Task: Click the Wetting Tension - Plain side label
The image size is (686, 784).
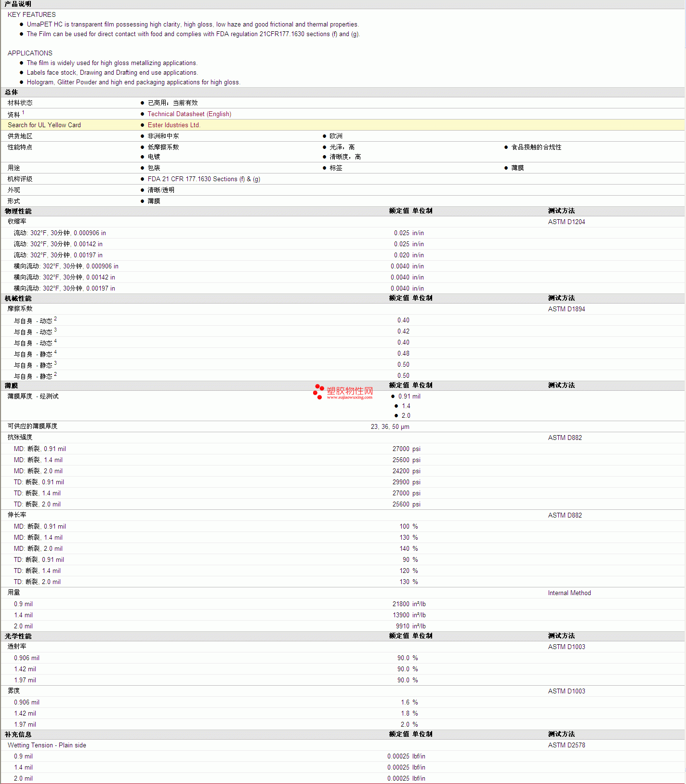Action: coord(47,745)
